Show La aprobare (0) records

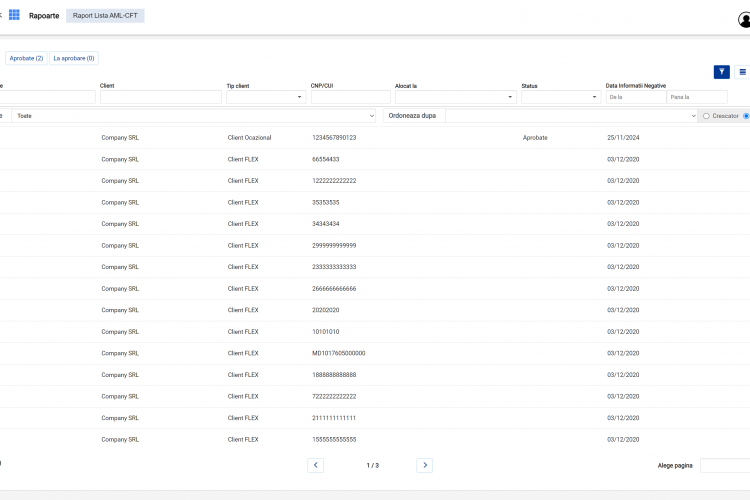(74, 58)
